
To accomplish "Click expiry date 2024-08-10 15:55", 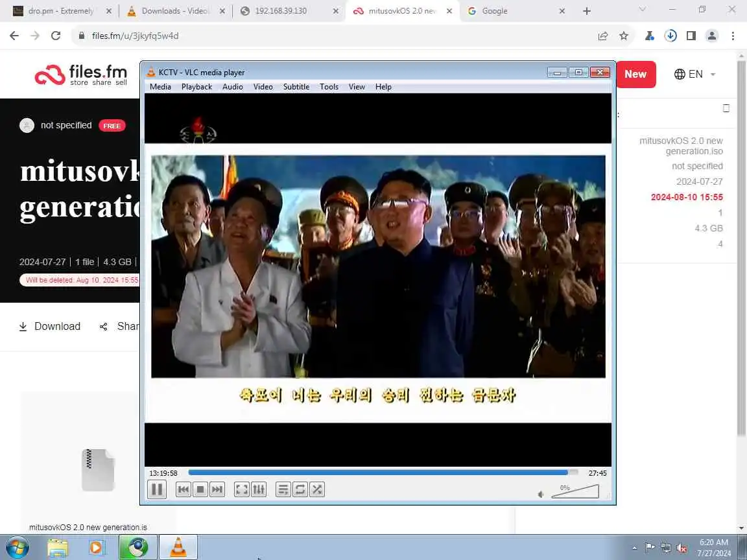I will (x=687, y=196).
